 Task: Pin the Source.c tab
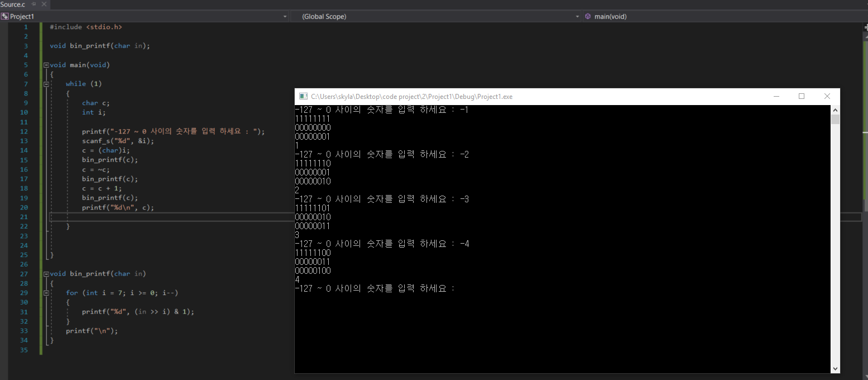coord(33,4)
